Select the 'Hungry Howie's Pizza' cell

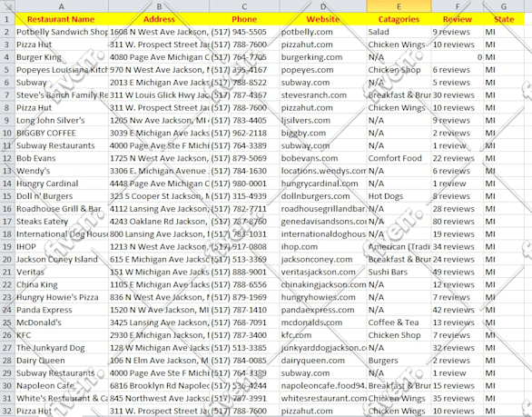coord(62,297)
